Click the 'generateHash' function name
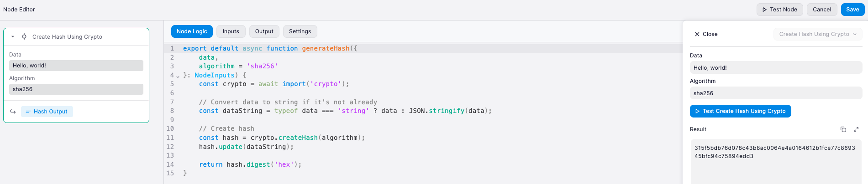Screen dimensions: 868x184 (326, 48)
